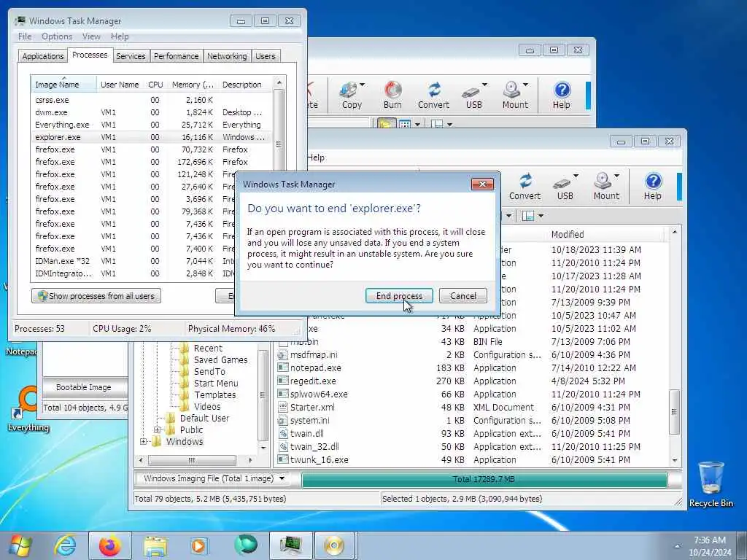The height and width of the screenshot is (560, 747).
Task: Click Show processes from all users
Action: tap(96, 296)
